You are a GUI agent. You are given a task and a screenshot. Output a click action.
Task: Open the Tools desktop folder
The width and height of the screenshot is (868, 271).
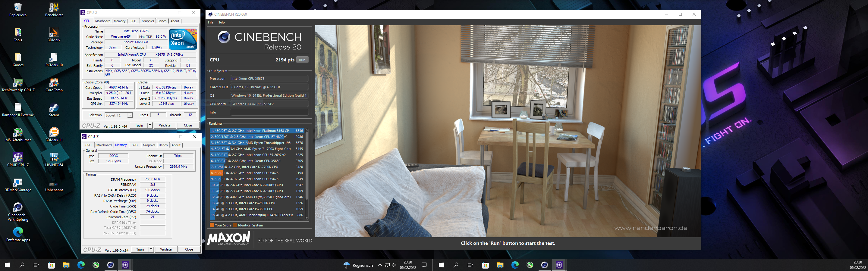point(18,35)
